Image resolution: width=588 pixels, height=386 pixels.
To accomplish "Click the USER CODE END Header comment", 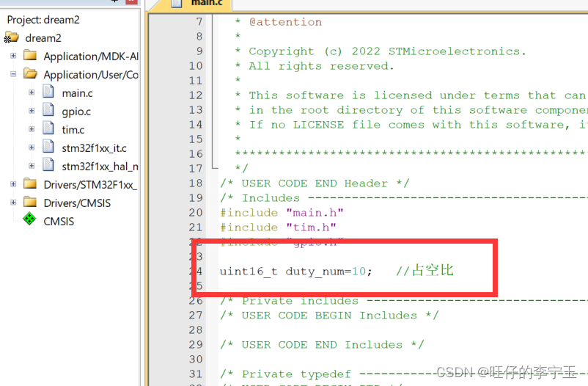I will (x=315, y=183).
